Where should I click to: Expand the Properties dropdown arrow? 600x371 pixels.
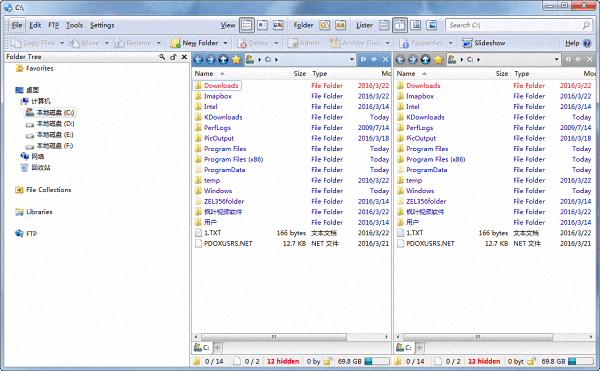click(450, 43)
